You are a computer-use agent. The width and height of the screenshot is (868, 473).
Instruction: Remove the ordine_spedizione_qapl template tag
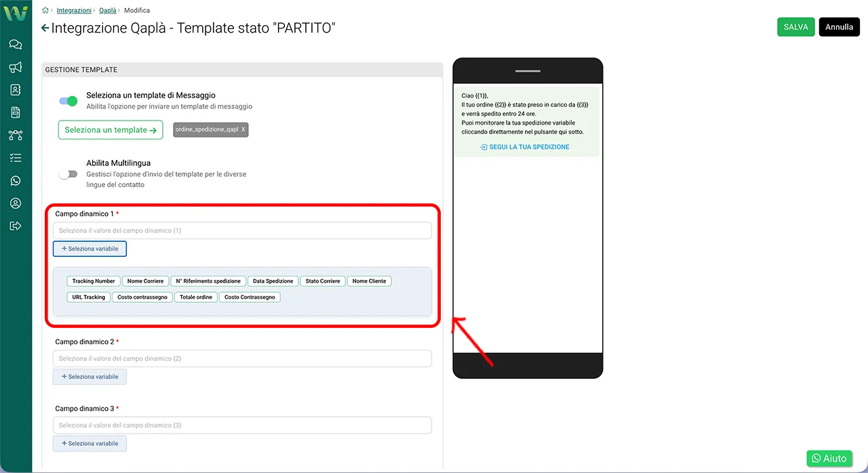243,129
